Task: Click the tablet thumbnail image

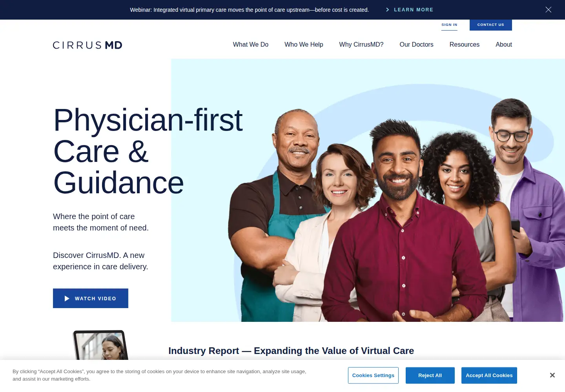Action: point(101,345)
